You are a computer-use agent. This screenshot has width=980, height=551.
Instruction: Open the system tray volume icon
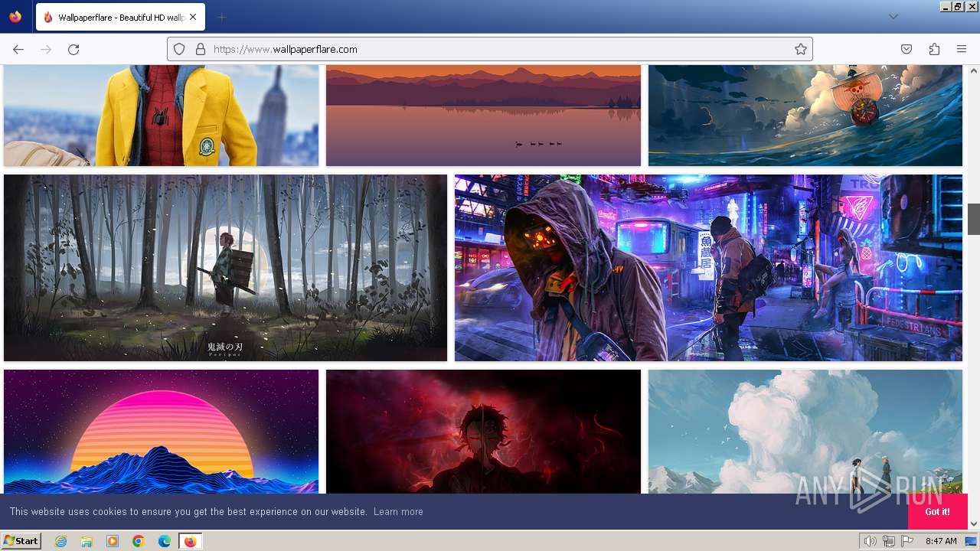coord(871,541)
